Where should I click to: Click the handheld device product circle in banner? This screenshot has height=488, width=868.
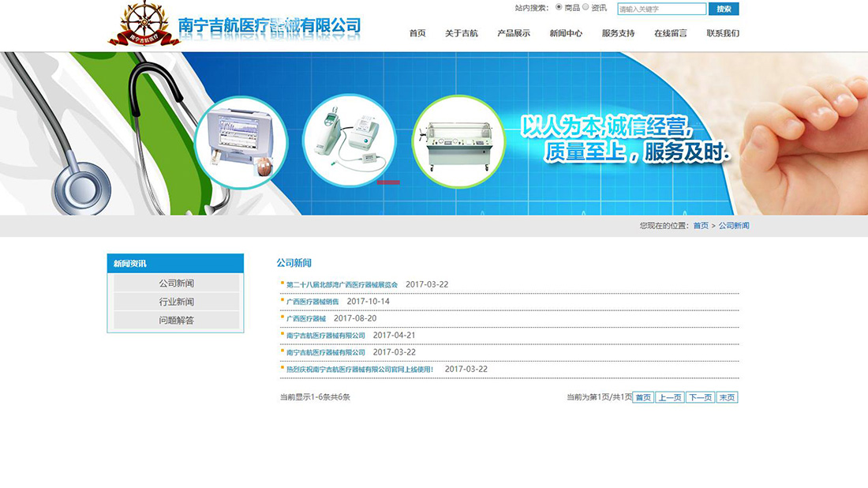point(349,140)
